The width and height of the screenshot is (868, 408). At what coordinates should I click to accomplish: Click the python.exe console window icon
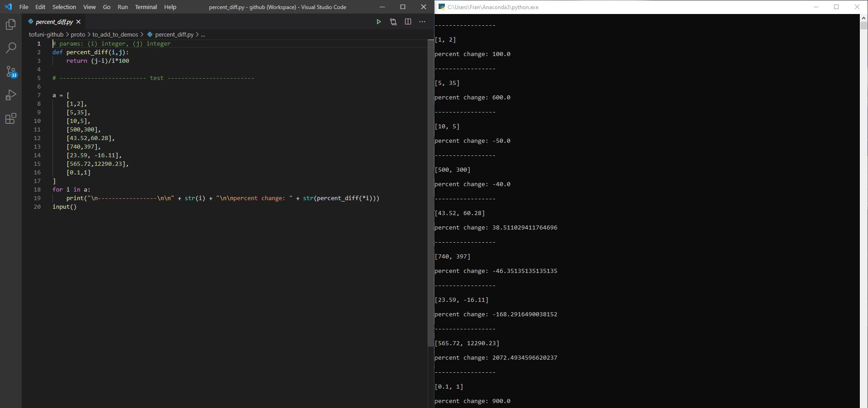click(442, 7)
